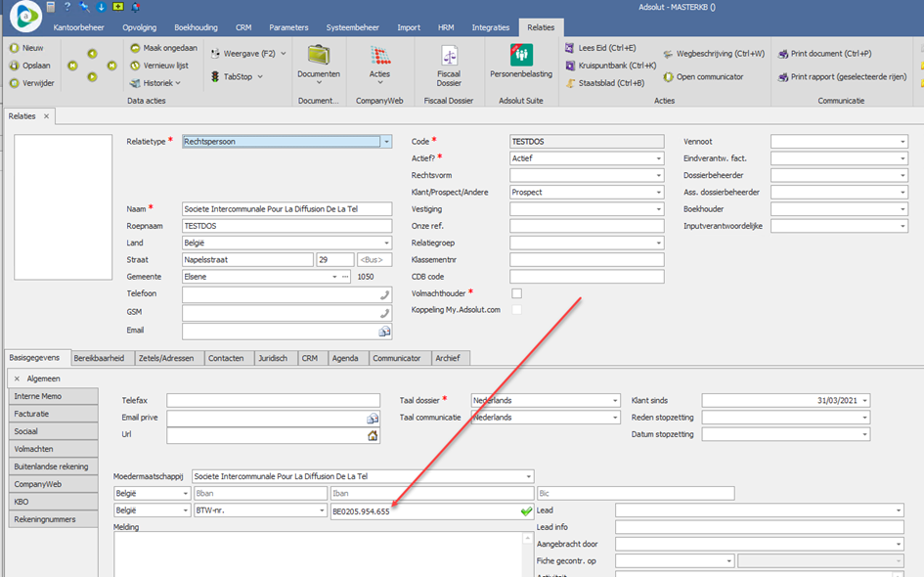Viewport: 924px width, 577px height.
Task: Open the Buitenlandse rekening section
Action: (53, 466)
